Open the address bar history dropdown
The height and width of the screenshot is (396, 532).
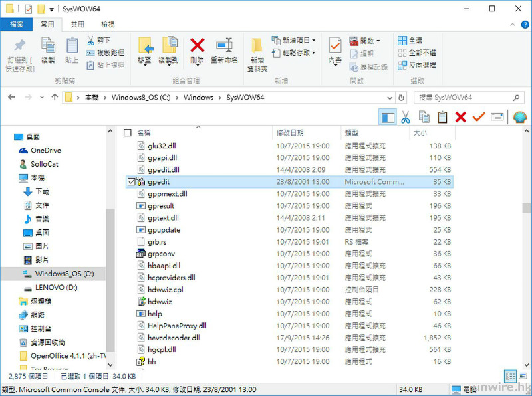pyautogui.click(x=390, y=98)
